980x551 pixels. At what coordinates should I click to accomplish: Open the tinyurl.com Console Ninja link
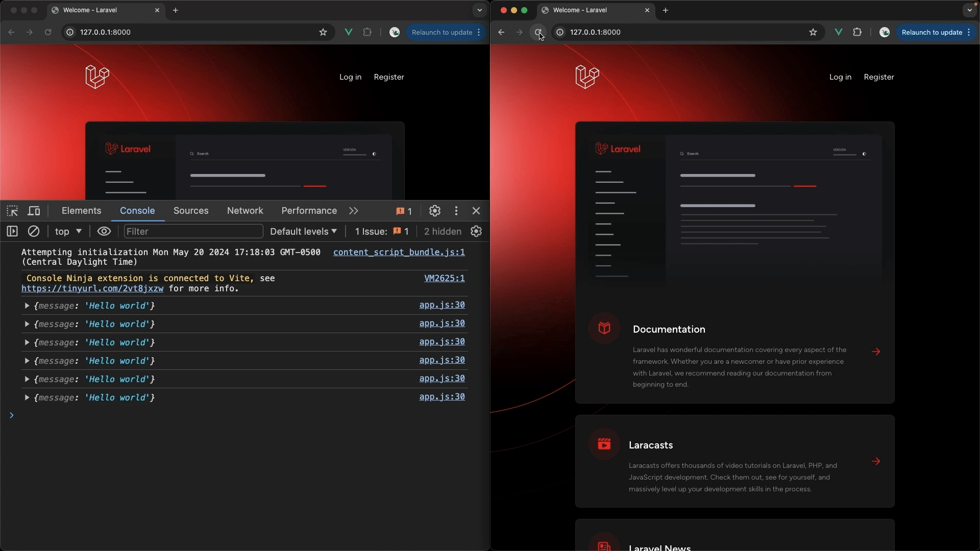(x=92, y=289)
